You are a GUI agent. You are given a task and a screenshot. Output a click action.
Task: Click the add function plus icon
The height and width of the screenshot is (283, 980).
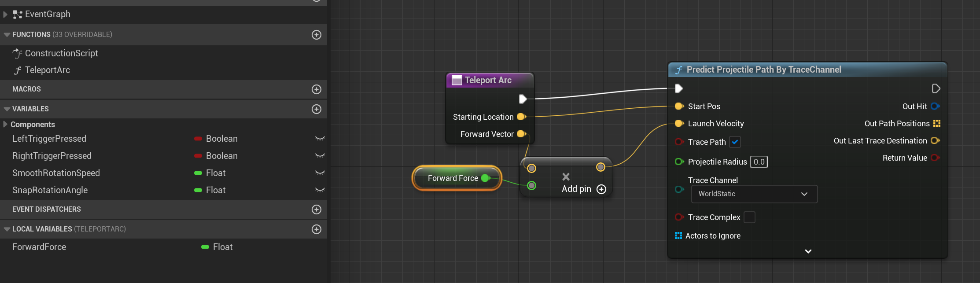click(316, 35)
